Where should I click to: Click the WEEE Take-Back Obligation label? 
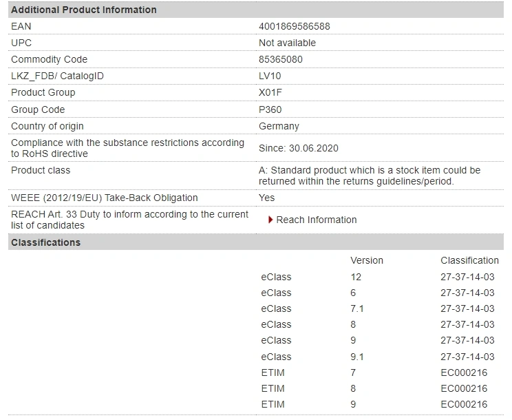pyautogui.click(x=105, y=198)
